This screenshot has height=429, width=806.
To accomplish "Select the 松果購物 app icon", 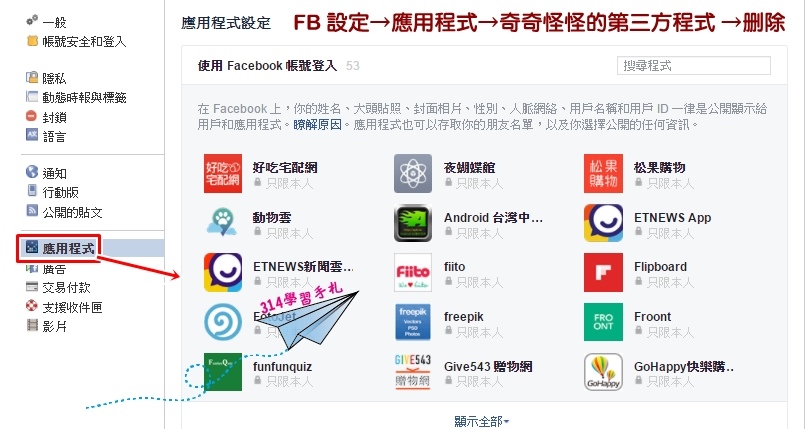I will tap(603, 174).
